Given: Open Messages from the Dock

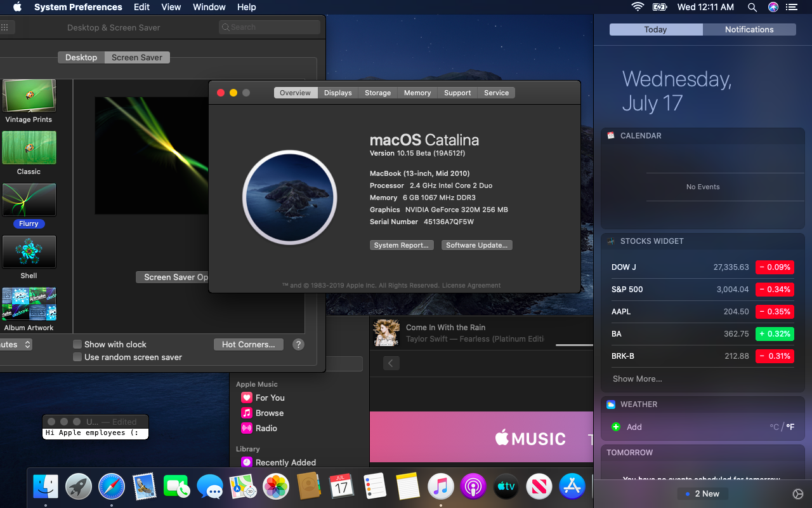Looking at the screenshot, I should 210,487.
